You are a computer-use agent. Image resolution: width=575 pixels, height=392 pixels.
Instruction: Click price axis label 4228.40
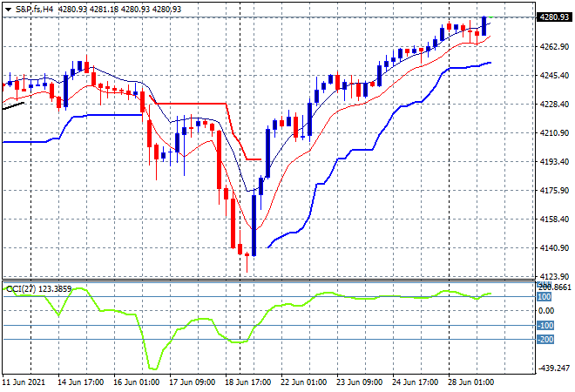(554, 105)
